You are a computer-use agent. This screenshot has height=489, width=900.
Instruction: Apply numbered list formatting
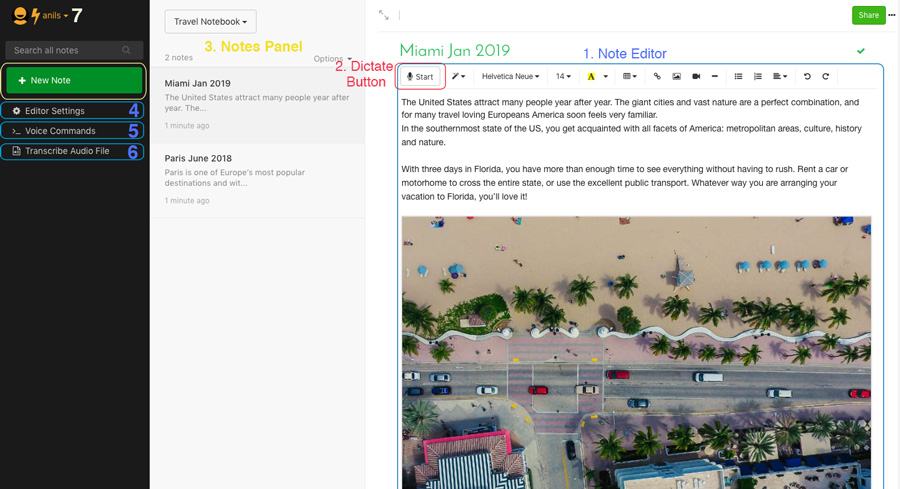[758, 76]
